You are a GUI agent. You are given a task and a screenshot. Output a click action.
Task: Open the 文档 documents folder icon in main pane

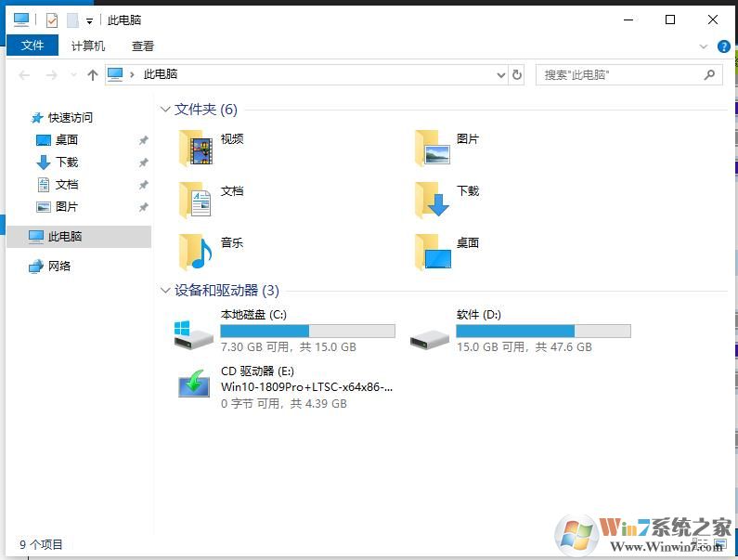196,201
